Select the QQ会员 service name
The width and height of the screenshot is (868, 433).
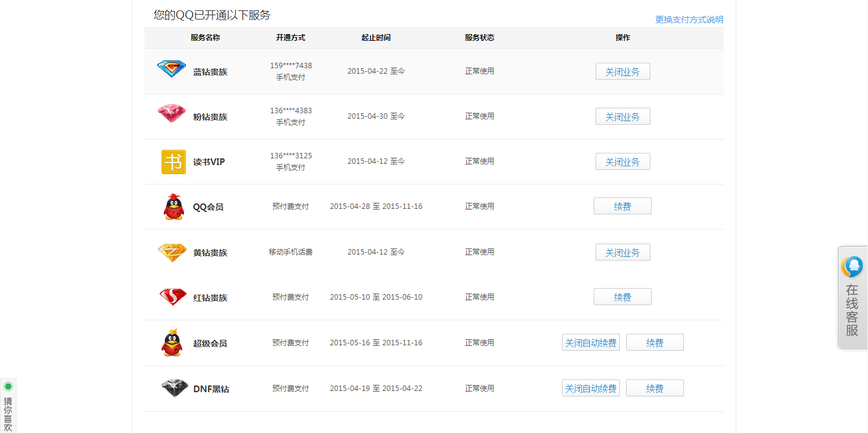point(208,207)
